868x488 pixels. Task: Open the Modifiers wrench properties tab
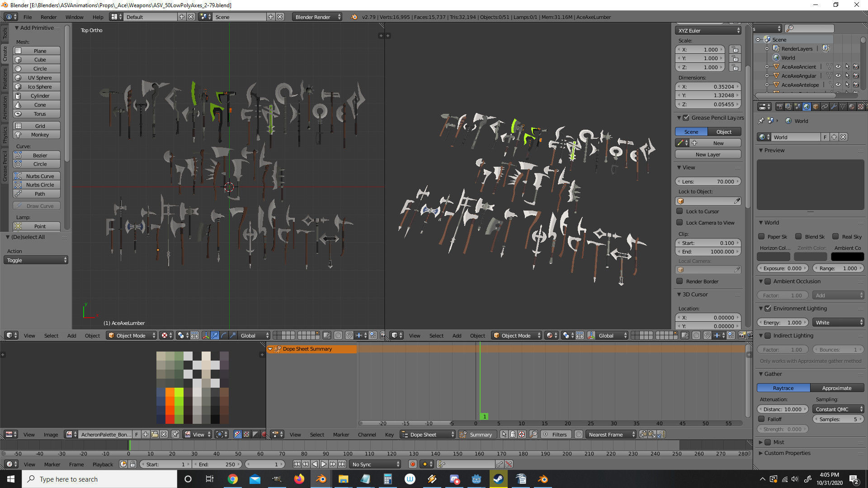(834, 107)
